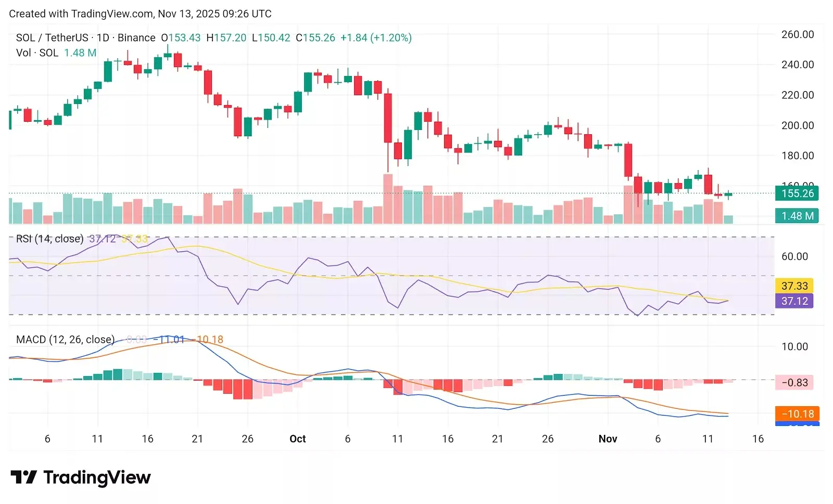Click the TradingView wordmark at the bottom

click(97, 477)
